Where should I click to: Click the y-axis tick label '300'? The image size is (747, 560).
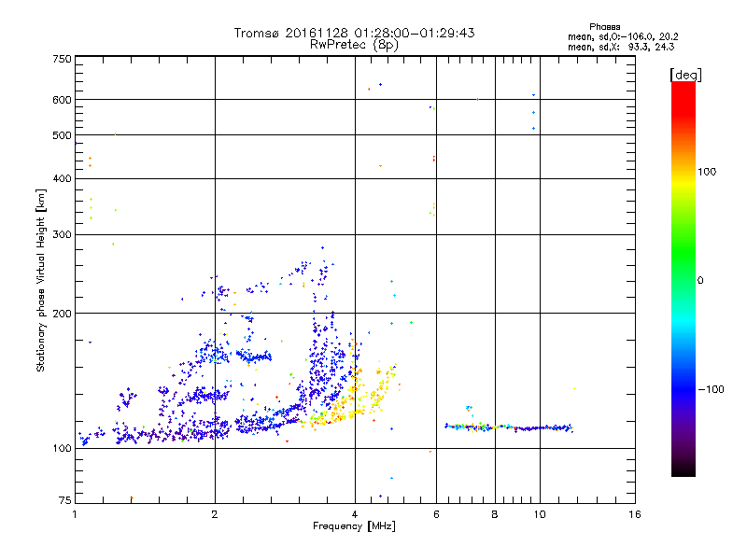[62, 235]
